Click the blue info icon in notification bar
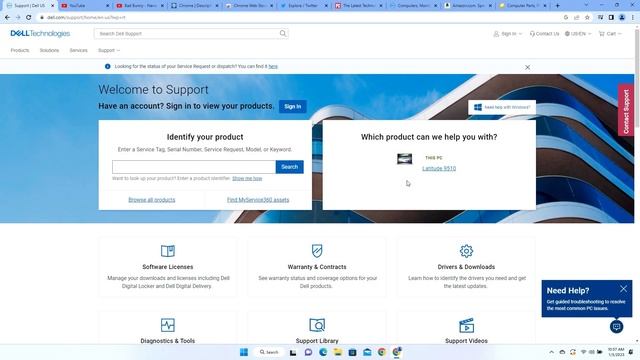640x360 pixels. (107, 67)
